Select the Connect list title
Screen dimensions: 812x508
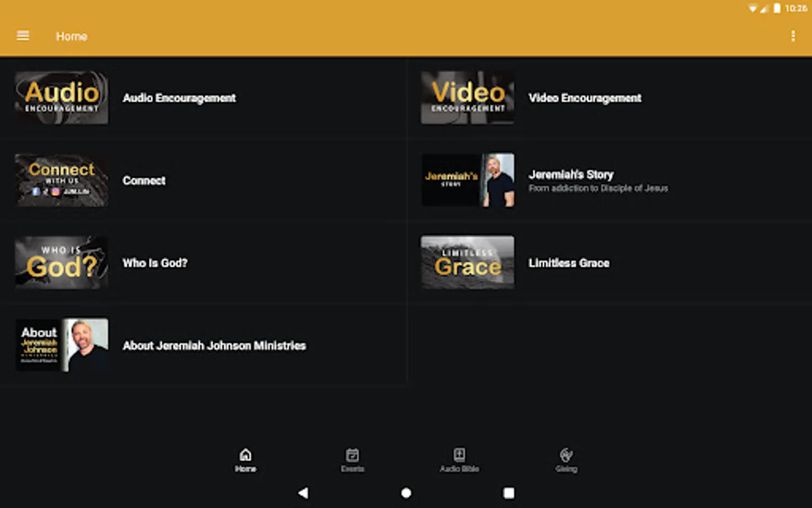click(x=144, y=181)
